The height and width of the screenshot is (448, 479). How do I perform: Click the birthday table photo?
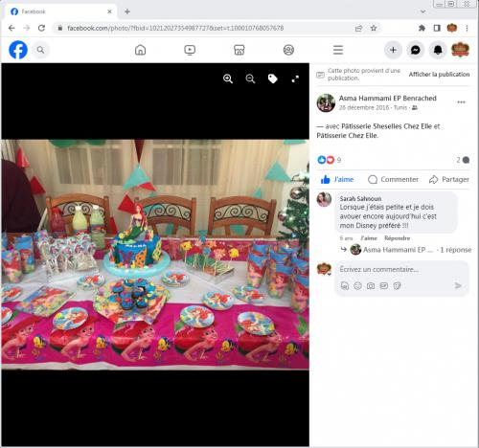(x=155, y=255)
